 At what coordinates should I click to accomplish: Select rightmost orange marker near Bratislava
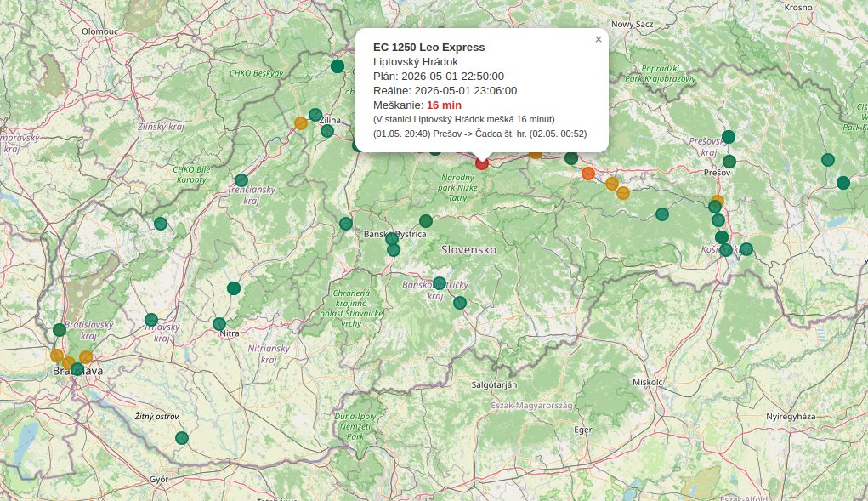[x=86, y=357]
